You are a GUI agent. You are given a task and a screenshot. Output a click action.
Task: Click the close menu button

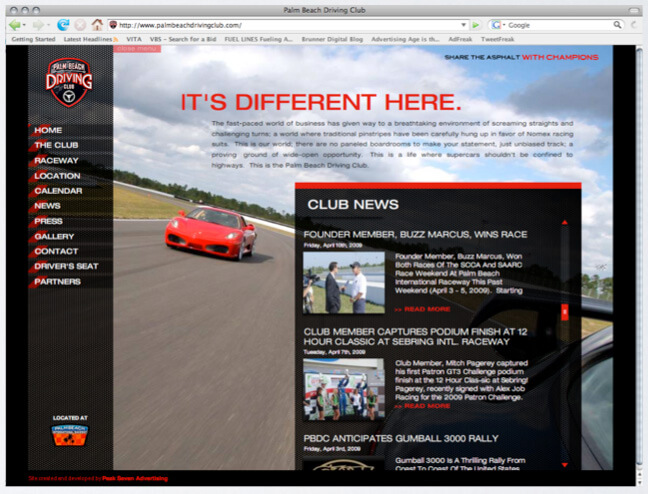click(137, 49)
